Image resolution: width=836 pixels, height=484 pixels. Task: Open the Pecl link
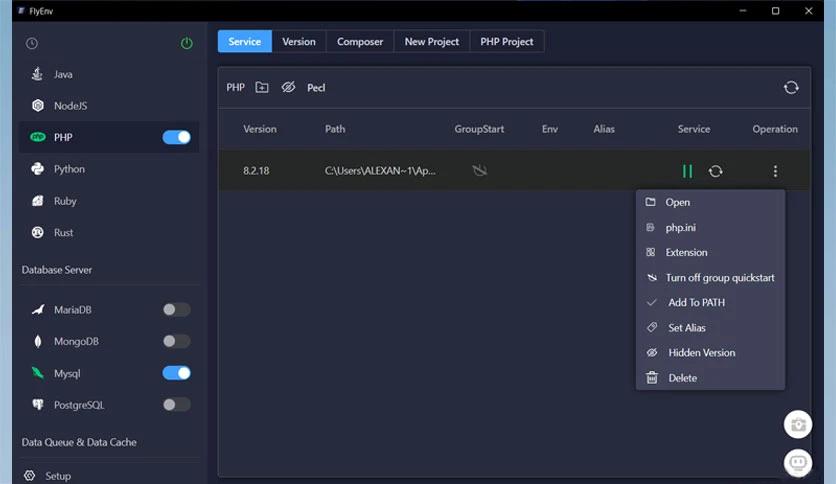click(316, 87)
